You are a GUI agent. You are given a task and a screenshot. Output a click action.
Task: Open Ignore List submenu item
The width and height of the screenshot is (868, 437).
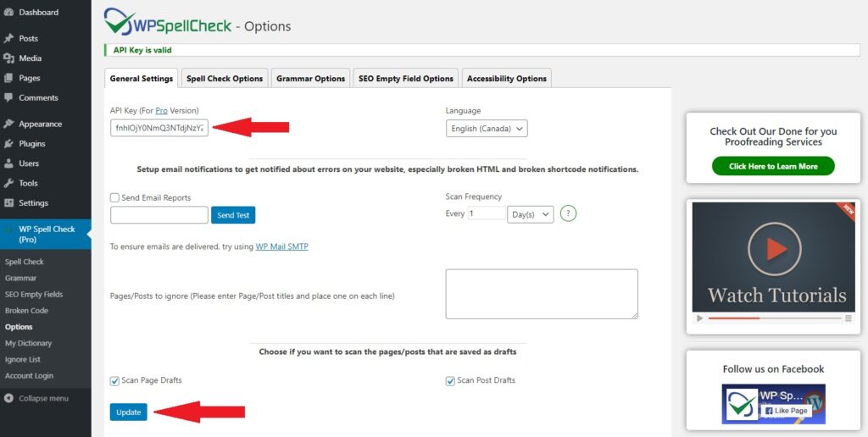tap(23, 360)
